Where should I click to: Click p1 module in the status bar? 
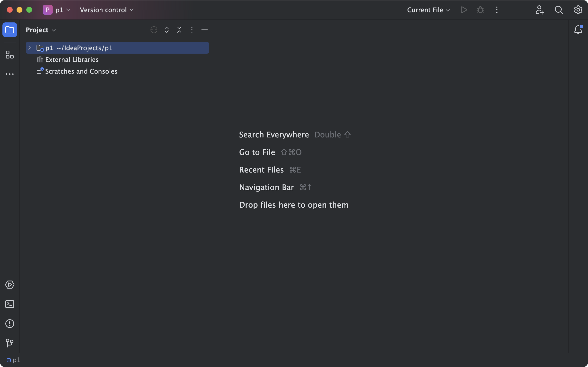[14, 360]
